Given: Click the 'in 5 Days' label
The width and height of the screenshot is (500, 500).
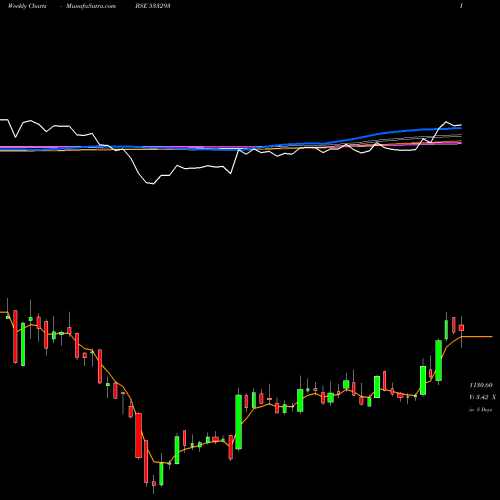Looking at the screenshot, I should pos(480,410).
